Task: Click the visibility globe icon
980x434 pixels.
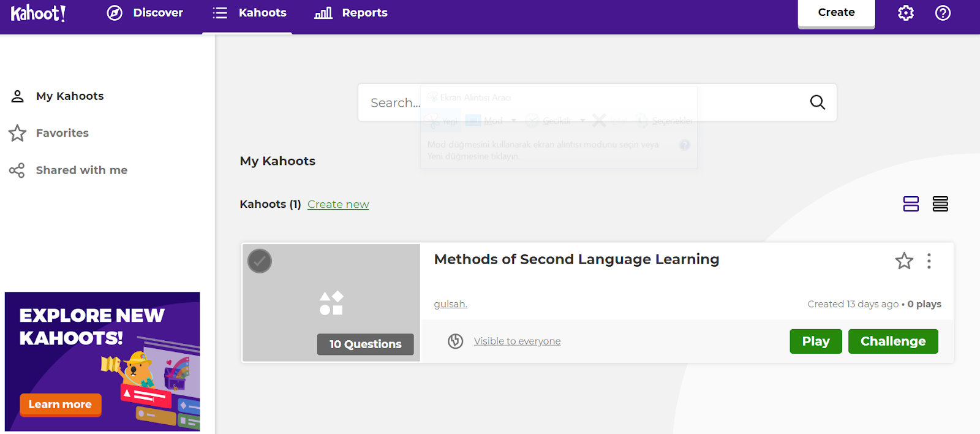Action: click(456, 341)
